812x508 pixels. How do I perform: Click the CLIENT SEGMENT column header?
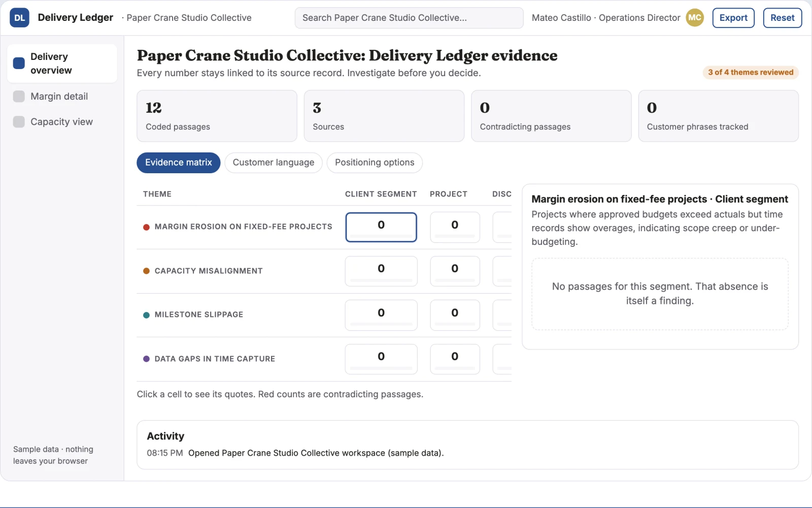pyautogui.click(x=381, y=194)
